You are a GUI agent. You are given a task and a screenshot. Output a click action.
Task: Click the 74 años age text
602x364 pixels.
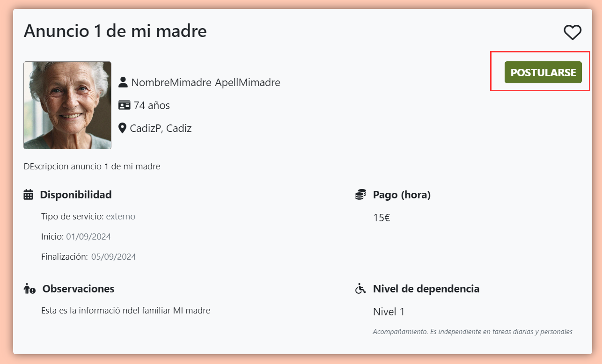(x=152, y=105)
